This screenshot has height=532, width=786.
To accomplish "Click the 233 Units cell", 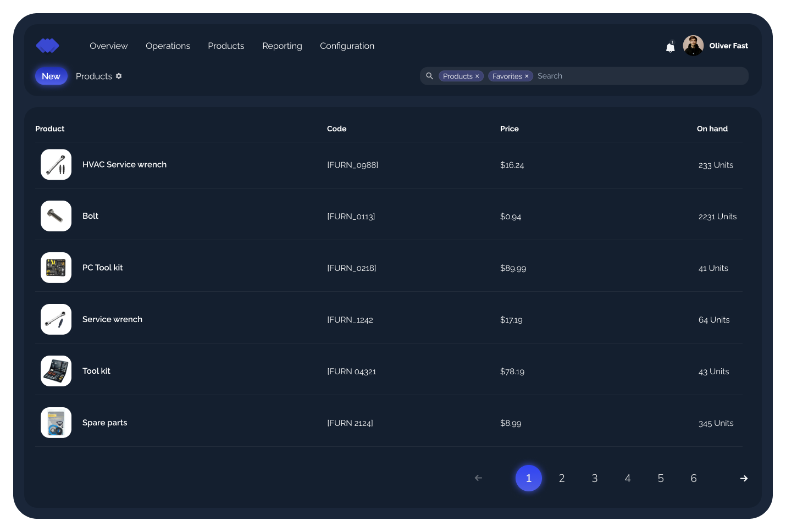I will (716, 165).
